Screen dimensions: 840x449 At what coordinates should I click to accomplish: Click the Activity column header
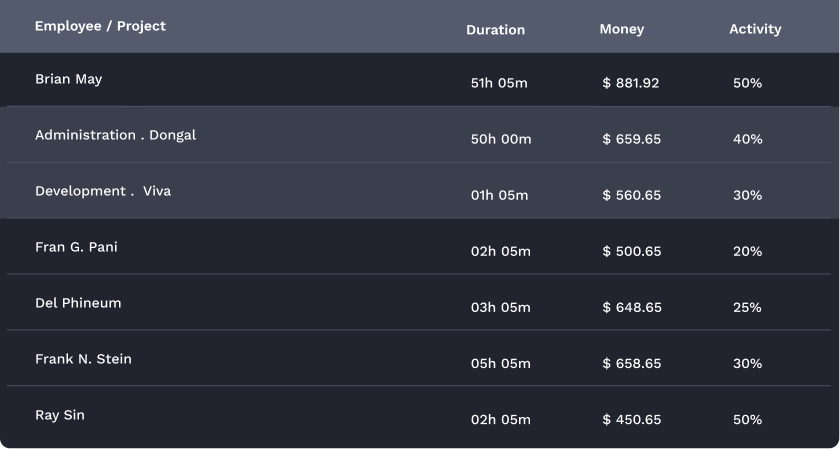(755, 30)
